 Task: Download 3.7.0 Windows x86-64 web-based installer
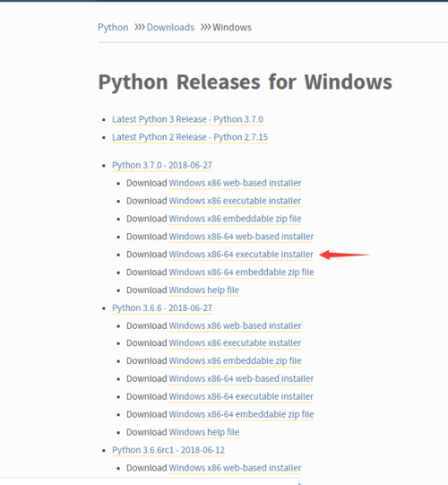click(241, 237)
